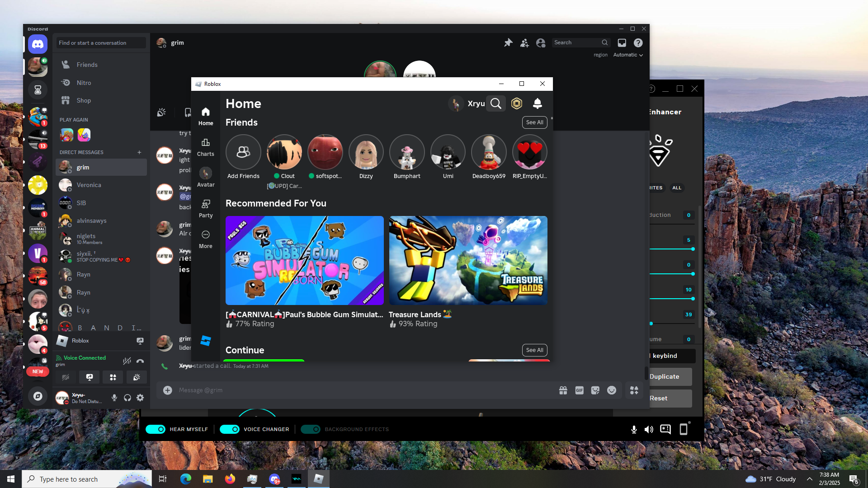Viewport: 868px width, 488px height.
Task: Toggle Hear Myself switch
Action: [156, 429]
